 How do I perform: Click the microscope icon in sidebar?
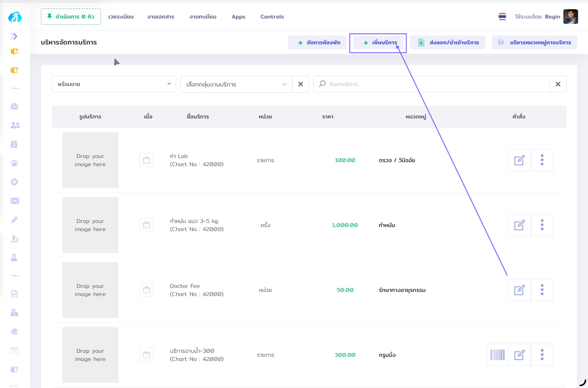click(x=14, y=239)
